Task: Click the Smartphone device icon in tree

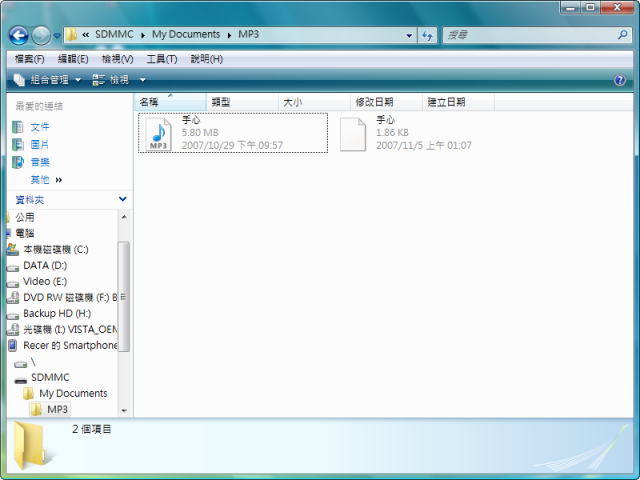Action: [13, 345]
